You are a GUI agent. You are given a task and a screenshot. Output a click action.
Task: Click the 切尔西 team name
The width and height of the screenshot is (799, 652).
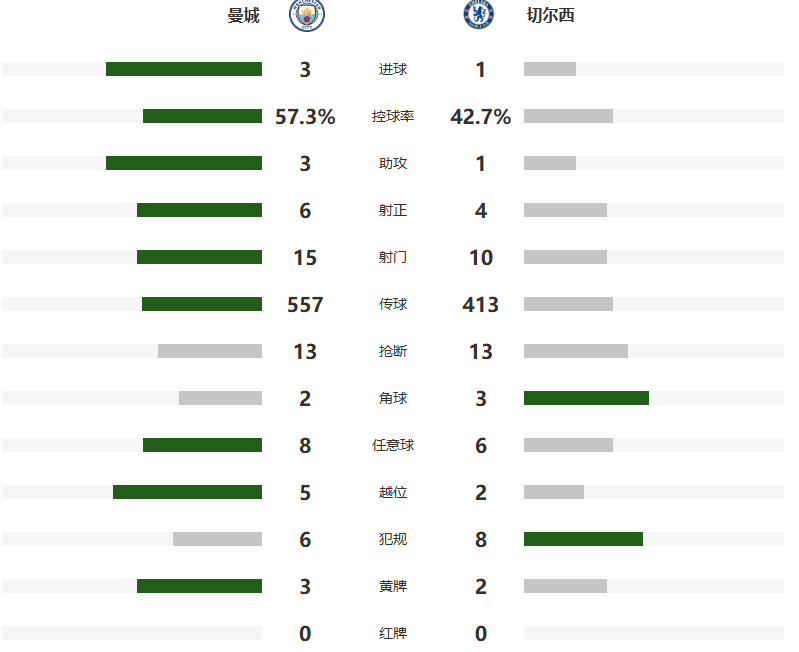(550, 16)
